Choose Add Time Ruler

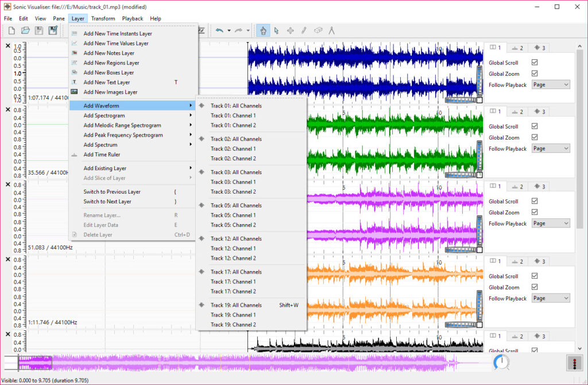click(x=133, y=155)
